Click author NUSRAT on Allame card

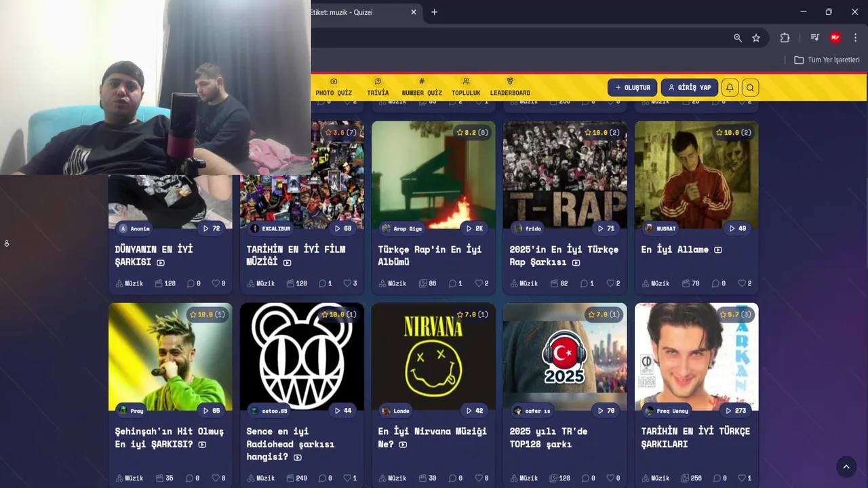click(660, 228)
